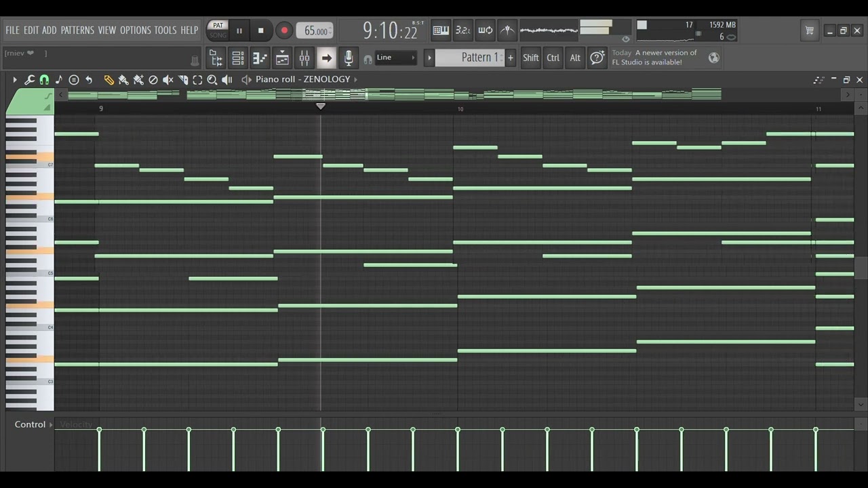
Task: Open the Patterns menu
Action: [77, 30]
